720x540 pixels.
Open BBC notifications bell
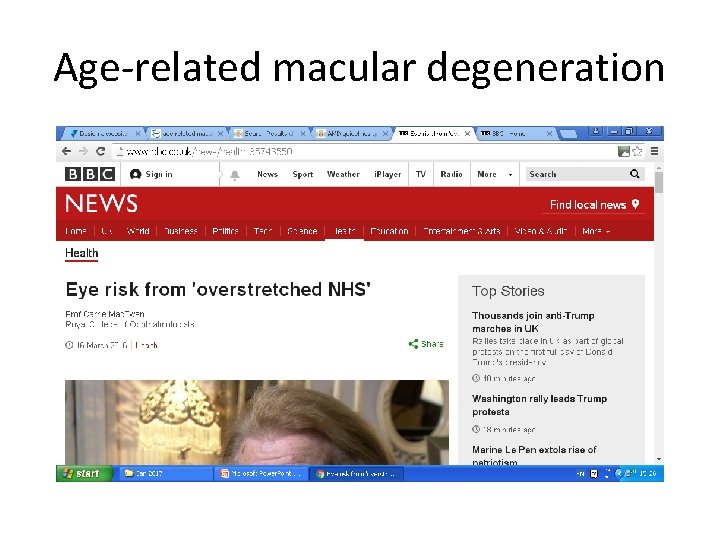coord(235,175)
